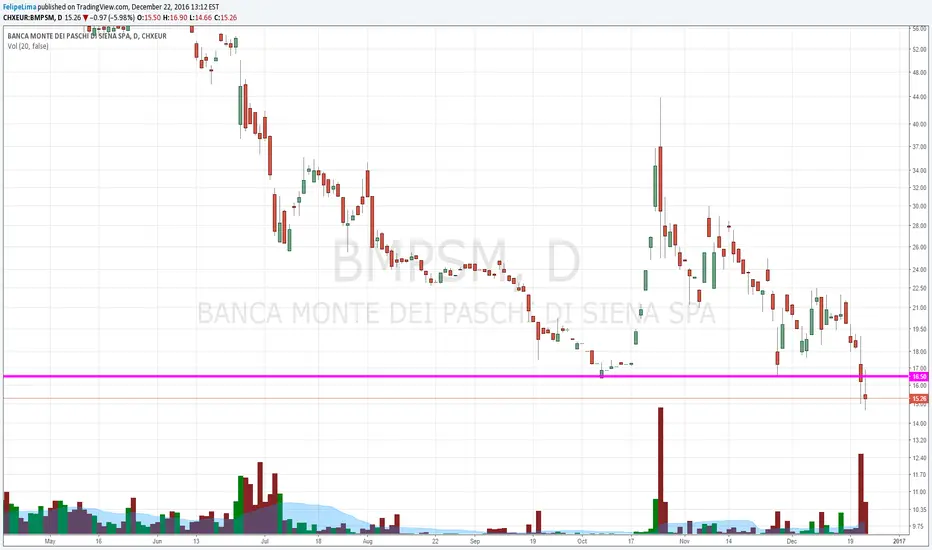Click the 22.50 price axis label
The width and height of the screenshot is (932, 550).
(x=919, y=288)
